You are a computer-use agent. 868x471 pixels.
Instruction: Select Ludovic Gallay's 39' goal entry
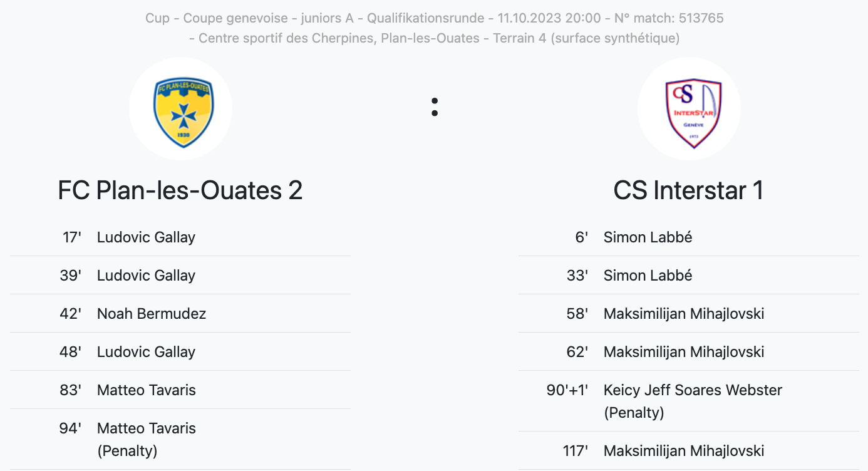pyautogui.click(x=146, y=276)
